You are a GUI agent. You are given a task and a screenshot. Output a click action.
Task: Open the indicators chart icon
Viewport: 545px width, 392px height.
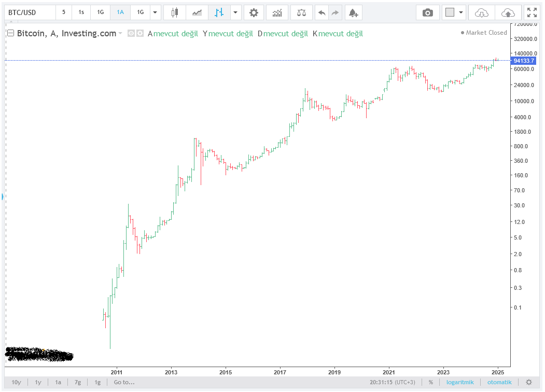coord(277,12)
